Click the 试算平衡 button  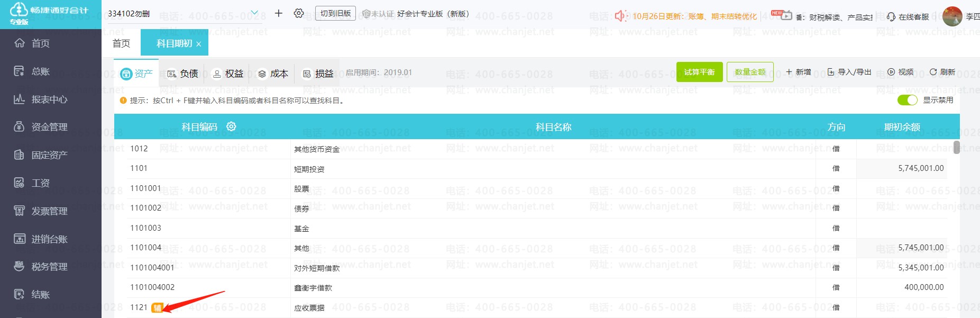(x=699, y=72)
